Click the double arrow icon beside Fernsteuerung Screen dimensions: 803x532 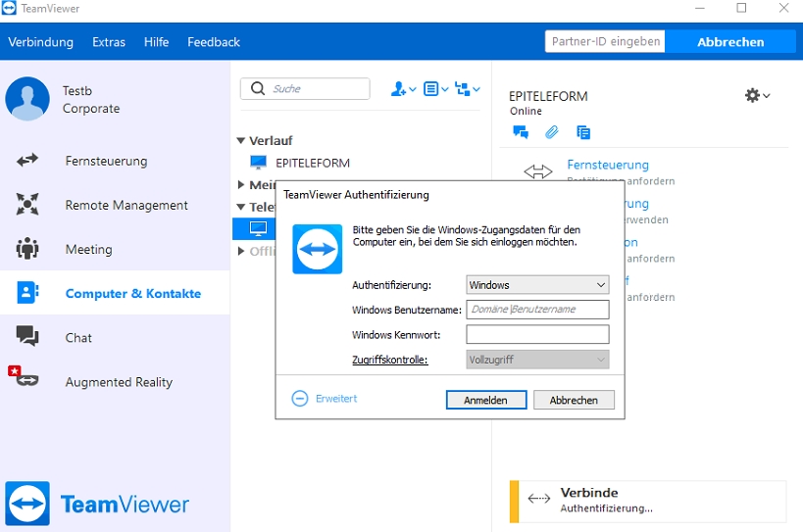(x=538, y=171)
